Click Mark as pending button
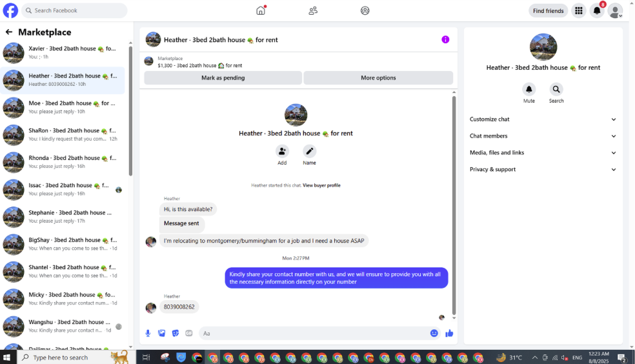Screen dimensions: 635x364 223,77
